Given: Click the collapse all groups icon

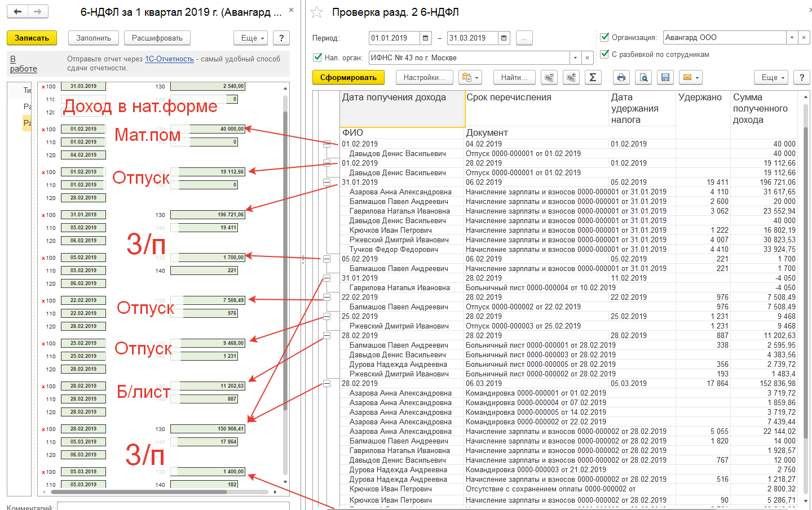Looking at the screenshot, I should [x=549, y=77].
